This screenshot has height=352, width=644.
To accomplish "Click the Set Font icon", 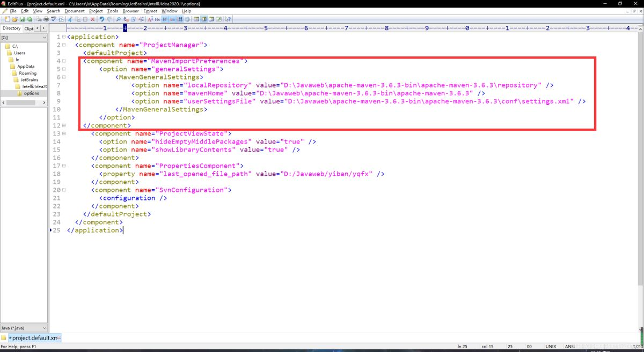I will pyautogui.click(x=150, y=19).
